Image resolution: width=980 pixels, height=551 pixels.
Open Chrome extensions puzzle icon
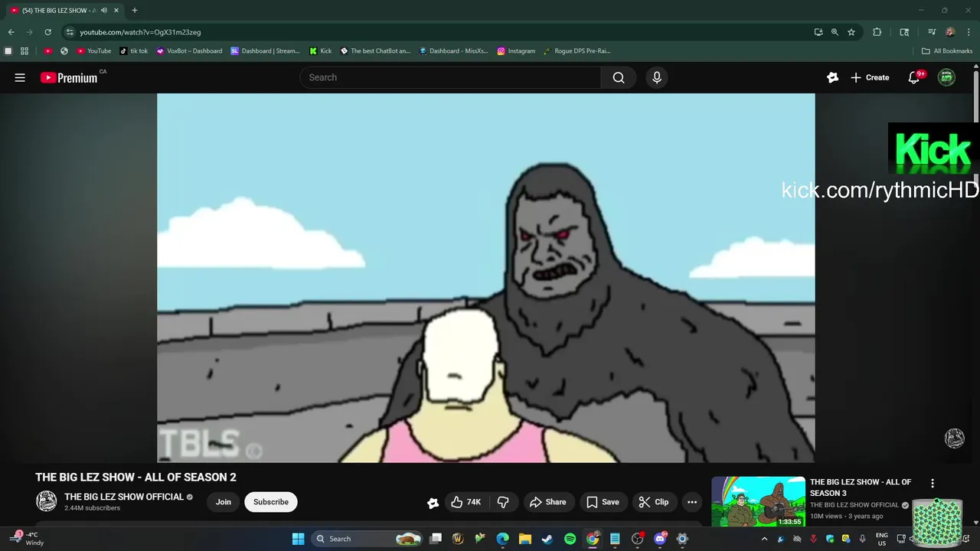(x=877, y=32)
